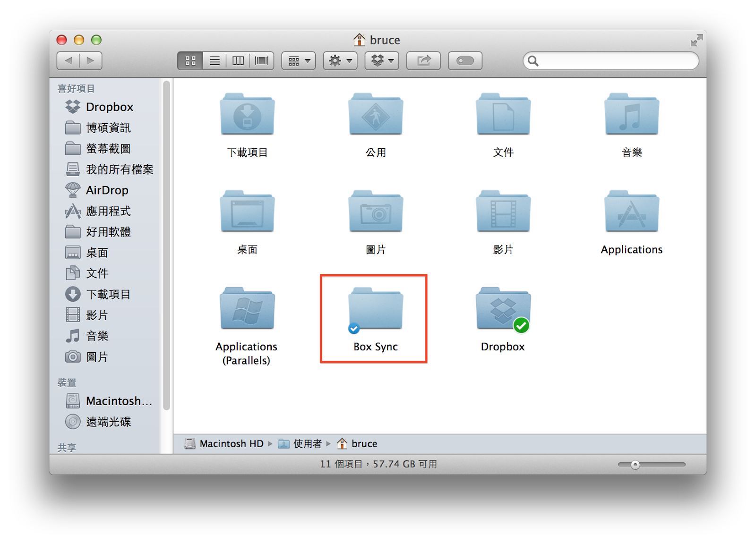Open 文件 in the sidebar
Screen dimensions: 756x543
click(87, 273)
